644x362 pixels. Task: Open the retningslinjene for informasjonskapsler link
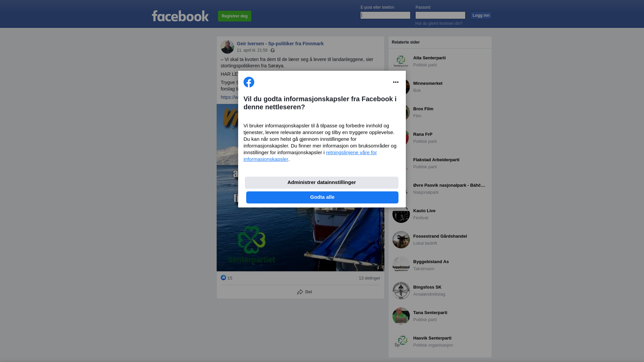pos(310,156)
